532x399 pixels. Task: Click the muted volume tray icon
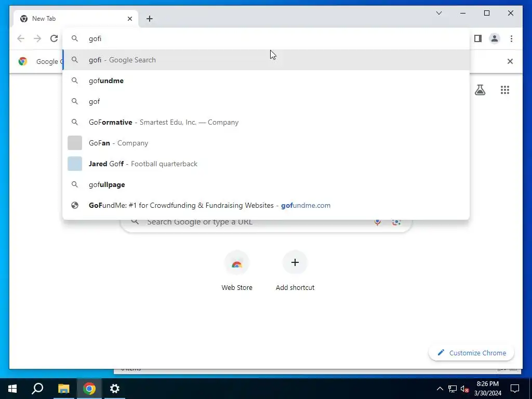click(x=465, y=389)
